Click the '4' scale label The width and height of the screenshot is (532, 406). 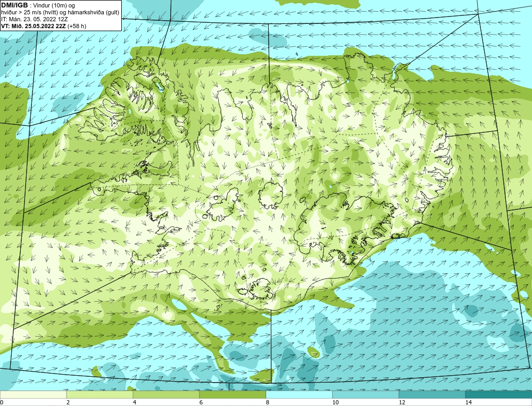(x=135, y=402)
